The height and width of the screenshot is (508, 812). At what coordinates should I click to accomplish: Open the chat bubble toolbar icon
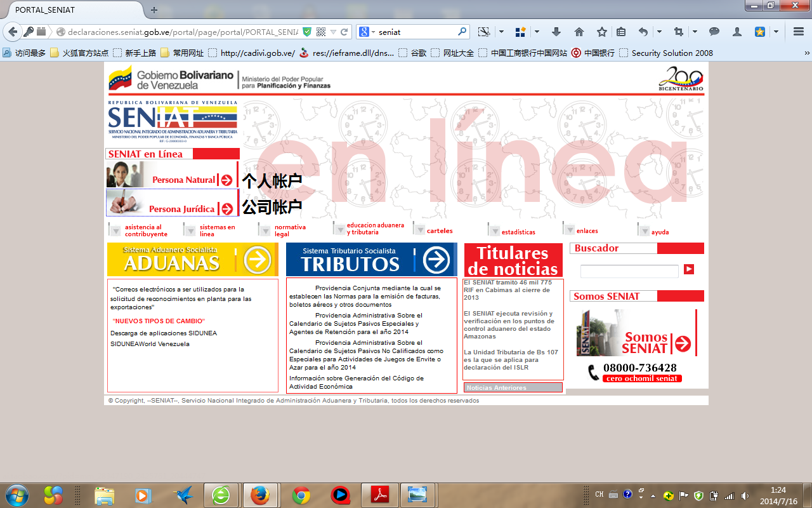(714, 32)
